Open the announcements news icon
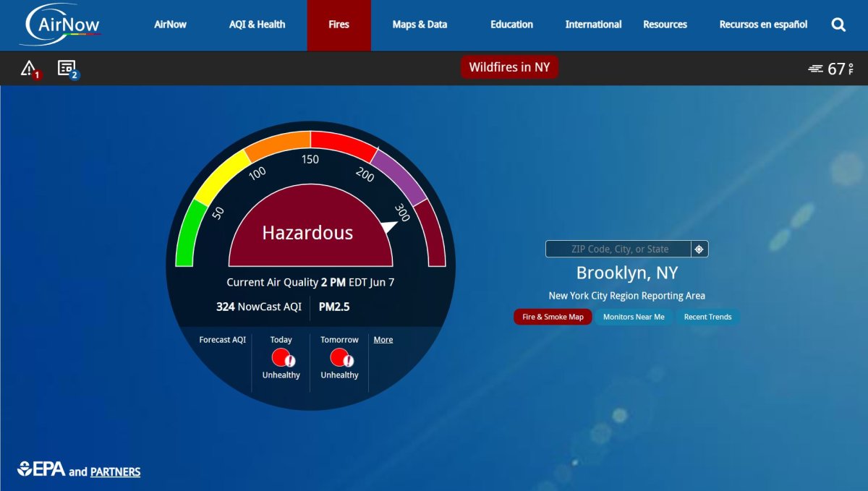 (67, 69)
